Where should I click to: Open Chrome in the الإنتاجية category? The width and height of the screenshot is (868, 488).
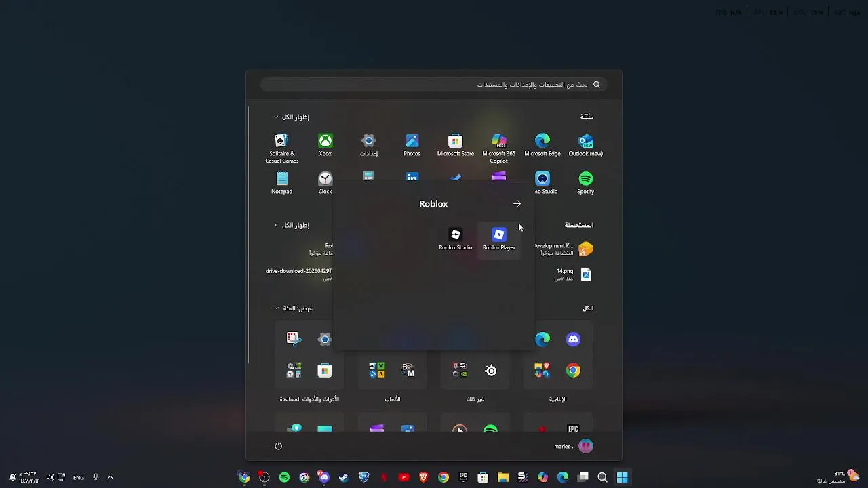click(574, 370)
